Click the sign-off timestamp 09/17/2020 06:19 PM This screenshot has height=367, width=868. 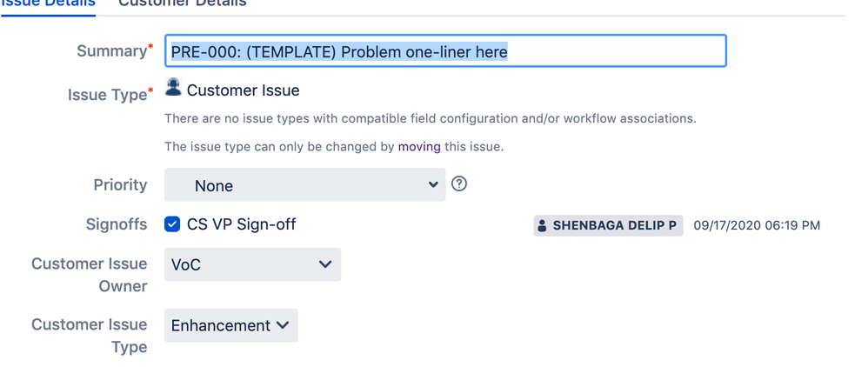tap(757, 225)
